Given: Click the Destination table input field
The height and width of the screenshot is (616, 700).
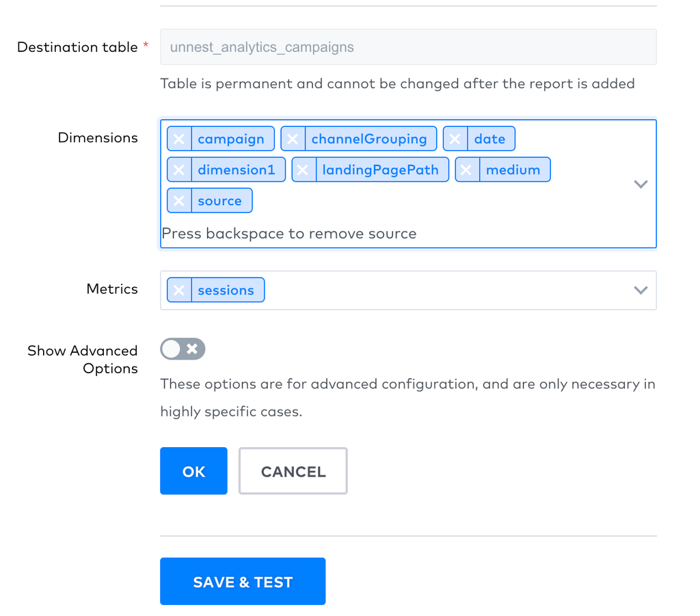Looking at the screenshot, I should (408, 47).
